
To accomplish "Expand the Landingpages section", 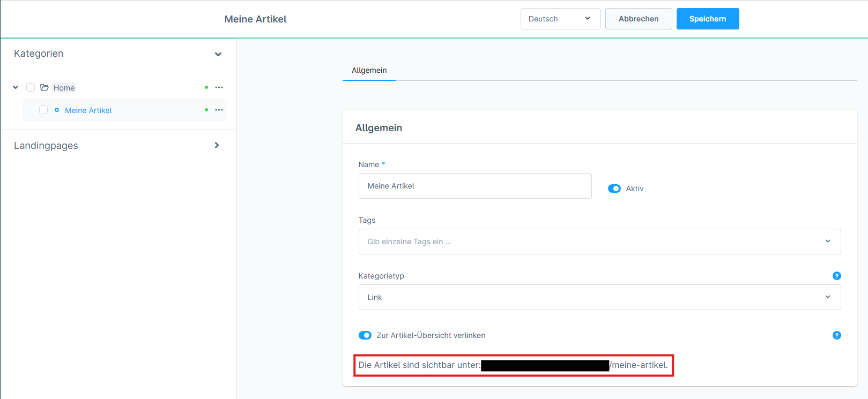I will pos(217,145).
